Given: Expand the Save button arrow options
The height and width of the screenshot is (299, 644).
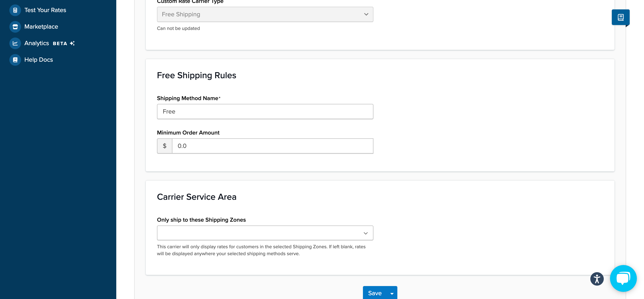Looking at the screenshot, I should 392,293.
